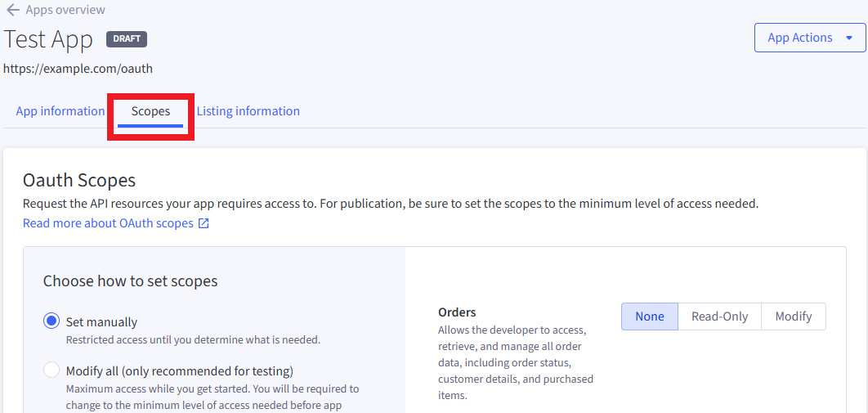Click the Oauth Scopes heading

tap(79, 180)
